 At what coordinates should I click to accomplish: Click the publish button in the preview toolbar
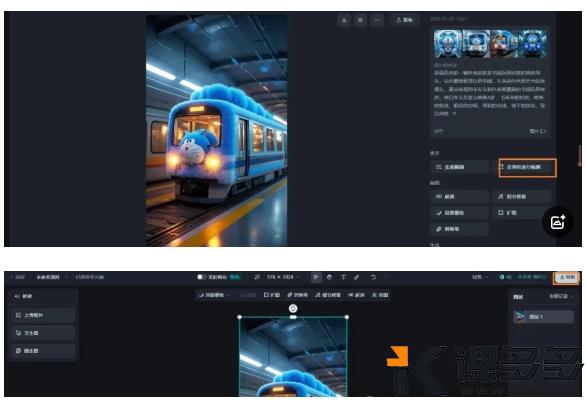coord(405,20)
